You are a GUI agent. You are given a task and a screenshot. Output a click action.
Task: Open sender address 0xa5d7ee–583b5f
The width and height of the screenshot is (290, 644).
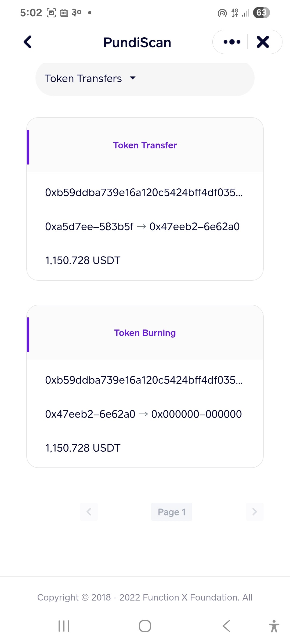[89, 227]
